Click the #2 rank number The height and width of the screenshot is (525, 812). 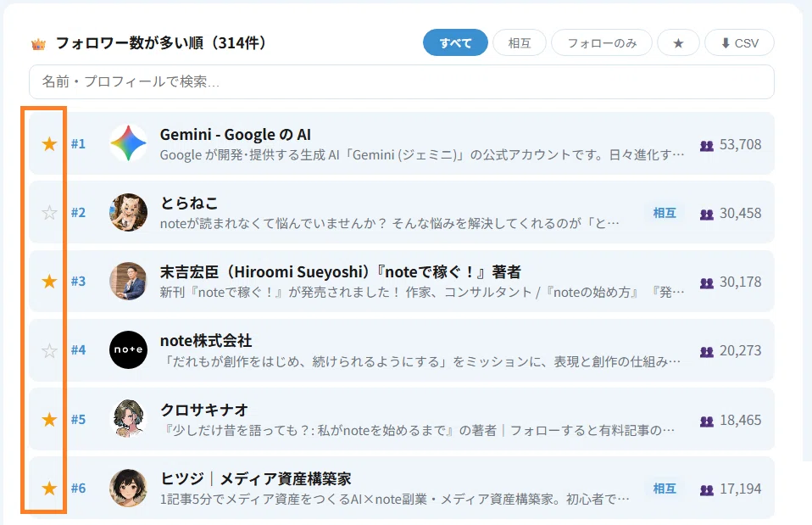tap(78, 213)
